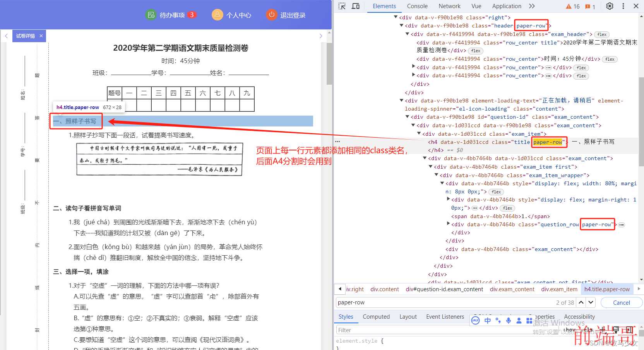Open the 待办事项 to-do list icon
Screen dimensions: 644x350
click(x=151, y=15)
